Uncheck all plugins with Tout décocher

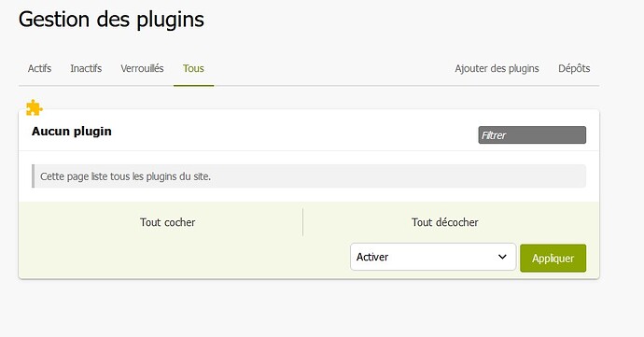pos(445,222)
